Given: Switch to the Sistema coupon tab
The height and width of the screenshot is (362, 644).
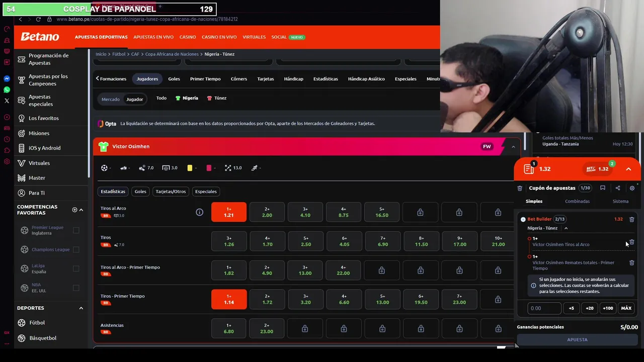Looking at the screenshot, I should [x=620, y=201].
